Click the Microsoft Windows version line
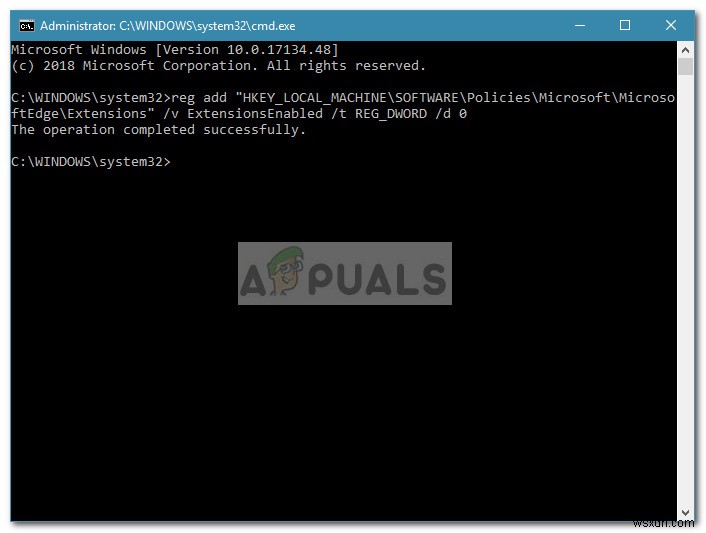Image resolution: width=706 pixels, height=533 pixels. click(x=175, y=50)
